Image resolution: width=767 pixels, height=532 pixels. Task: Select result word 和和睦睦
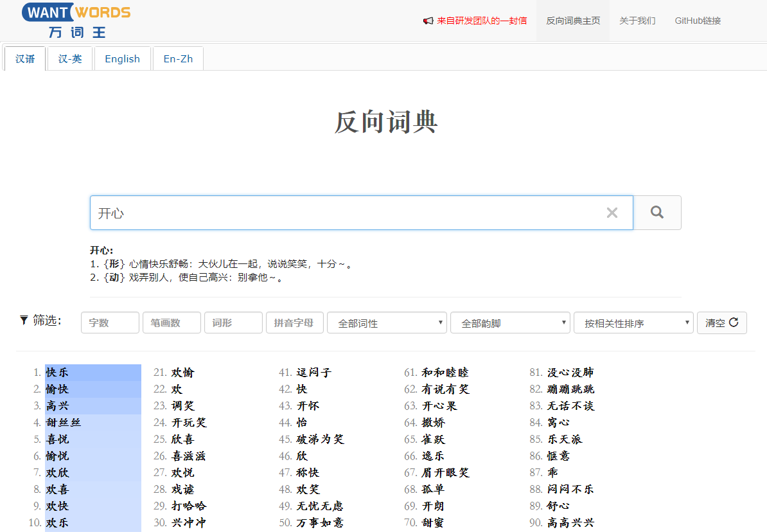pos(445,373)
